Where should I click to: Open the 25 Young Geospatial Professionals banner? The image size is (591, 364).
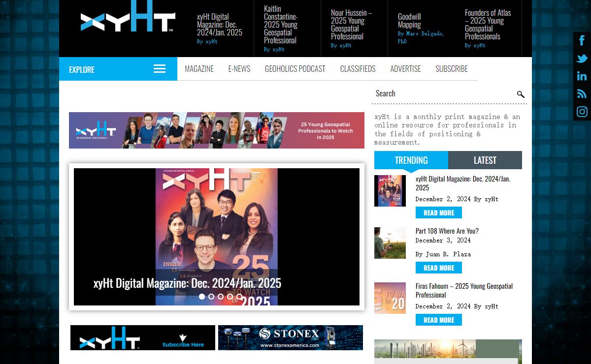tap(217, 130)
